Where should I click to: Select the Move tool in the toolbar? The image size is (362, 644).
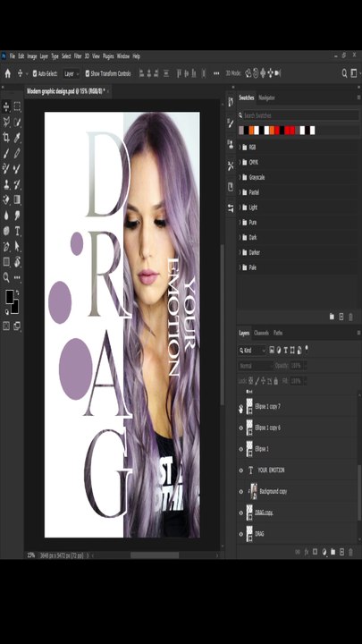pos(6,107)
